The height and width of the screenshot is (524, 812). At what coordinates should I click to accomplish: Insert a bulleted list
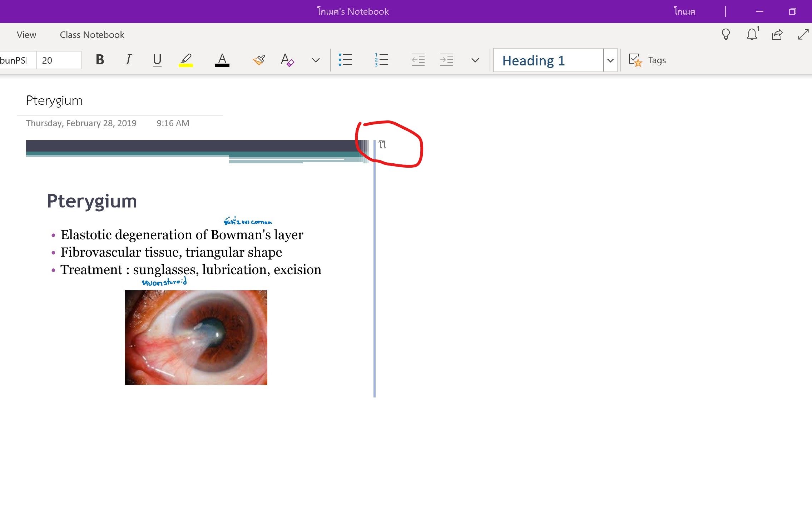(x=345, y=60)
